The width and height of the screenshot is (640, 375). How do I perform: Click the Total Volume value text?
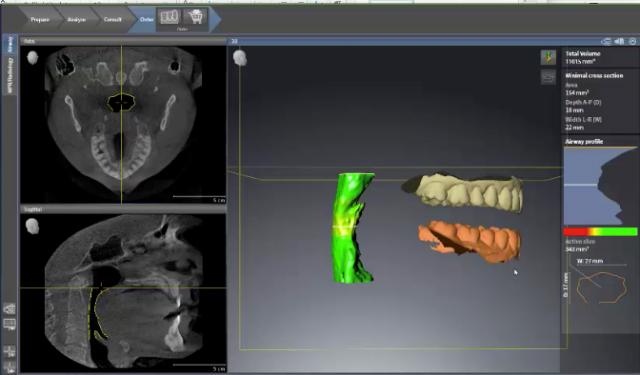coord(580,62)
